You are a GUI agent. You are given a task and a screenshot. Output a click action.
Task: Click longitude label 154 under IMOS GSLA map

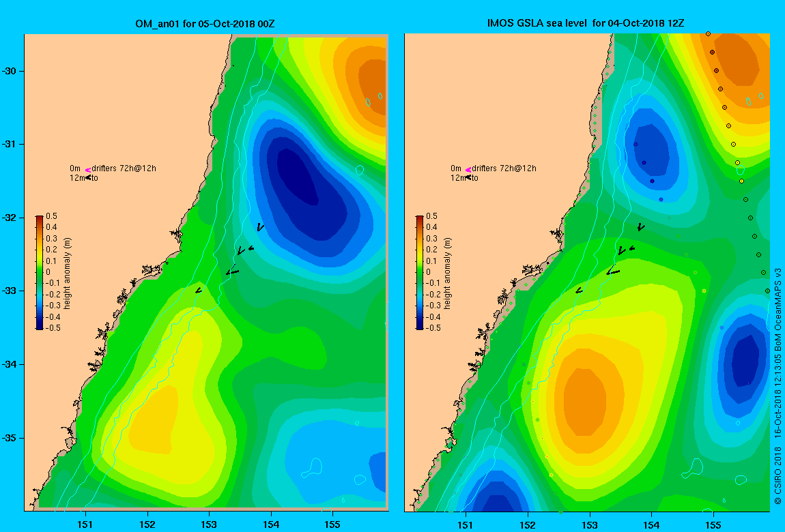(x=651, y=524)
